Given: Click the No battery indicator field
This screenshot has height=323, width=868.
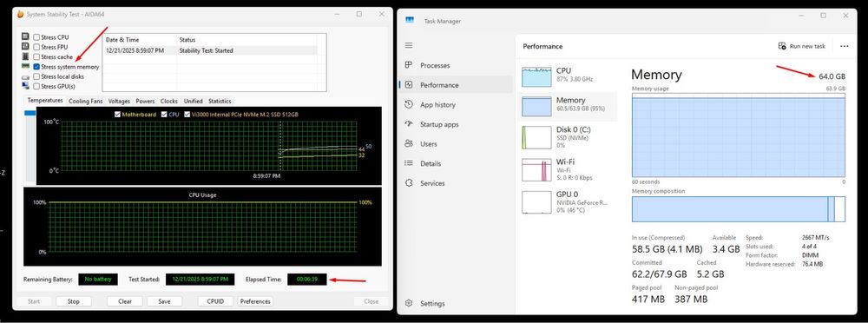Looking at the screenshot, I should (x=98, y=280).
